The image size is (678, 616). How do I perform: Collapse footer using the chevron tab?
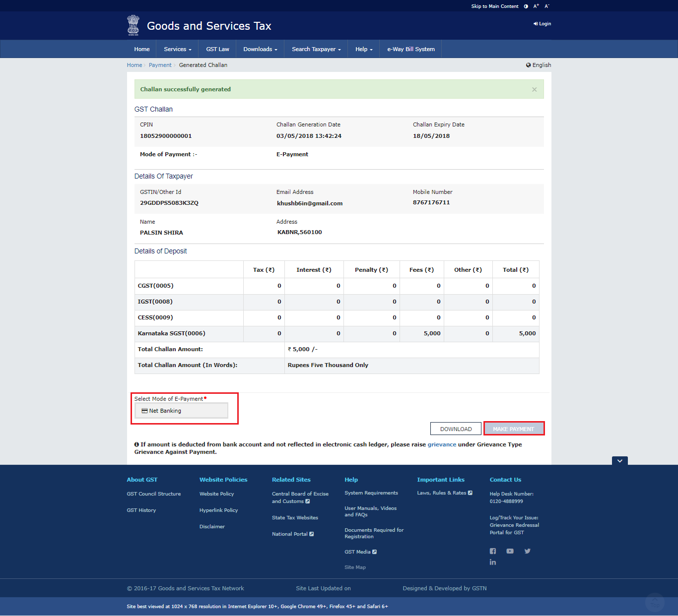(x=619, y=461)
